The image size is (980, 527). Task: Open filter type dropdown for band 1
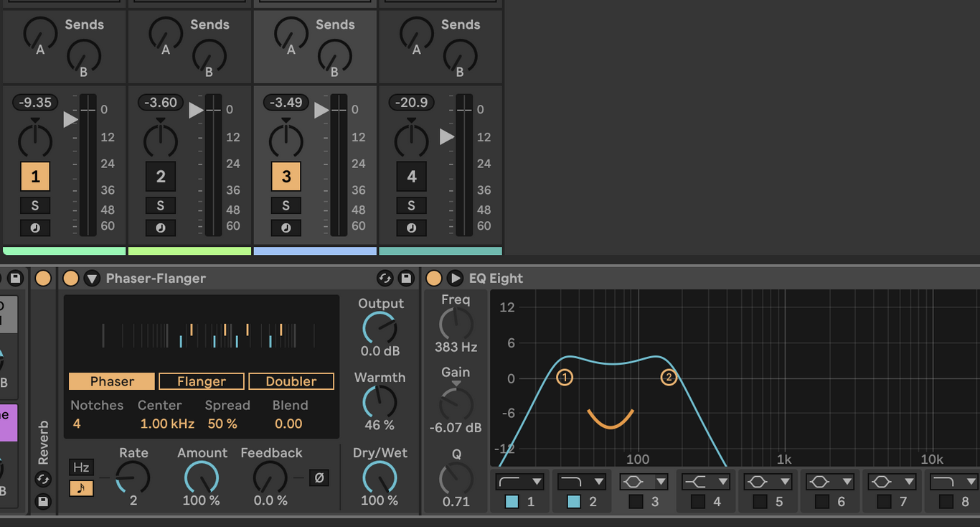point(520,481)
